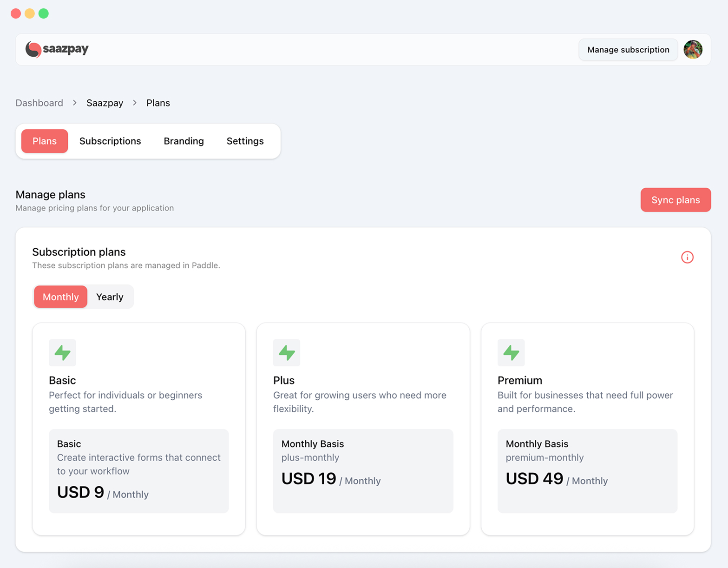Click the Plus plan lightning icon
Image resolution: width=728 pixels, height=568 pixels.
tap(287, 353)
